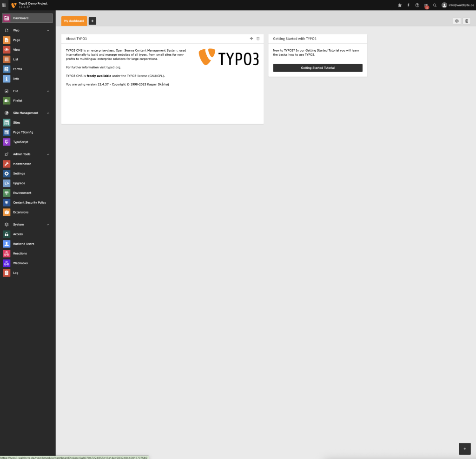The image size is (476, 459).
Task: Click the flush cache lightning icon
Action: pos(409,5)
